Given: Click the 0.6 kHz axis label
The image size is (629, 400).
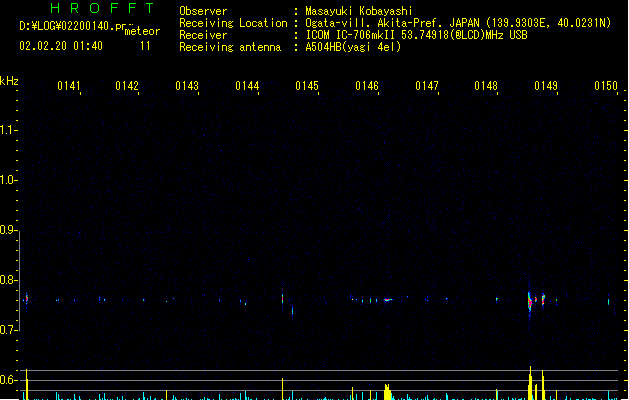Looking at the screenshot, I should 7,380.
